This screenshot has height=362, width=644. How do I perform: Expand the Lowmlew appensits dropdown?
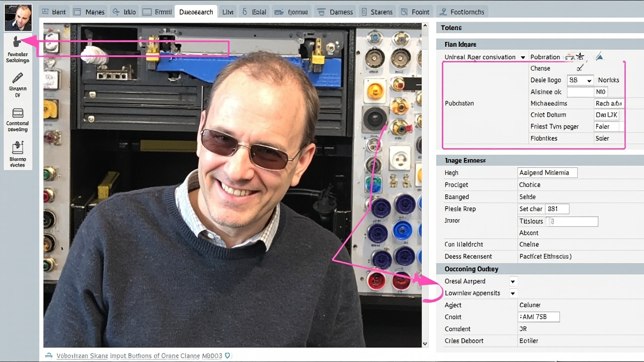pyautogui.click(x=513, y=293)
